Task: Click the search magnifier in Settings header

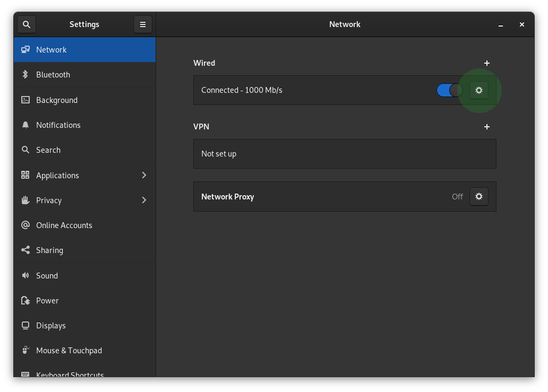Action: point(26,24)
